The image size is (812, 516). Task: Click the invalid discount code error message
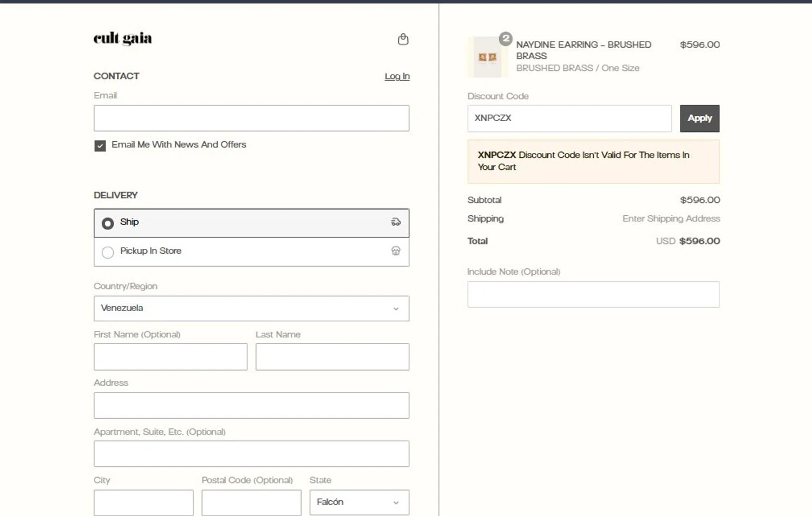(x=593, y=162)
